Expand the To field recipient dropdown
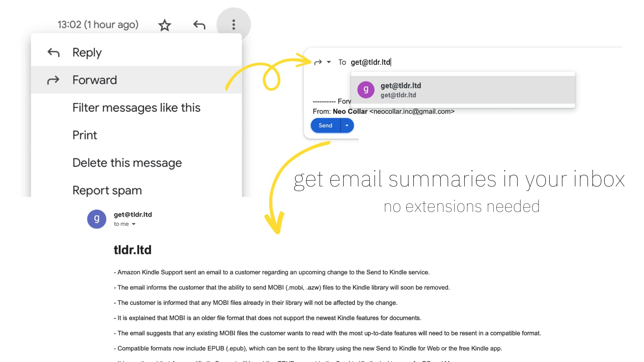 click(x=329, y=62)
